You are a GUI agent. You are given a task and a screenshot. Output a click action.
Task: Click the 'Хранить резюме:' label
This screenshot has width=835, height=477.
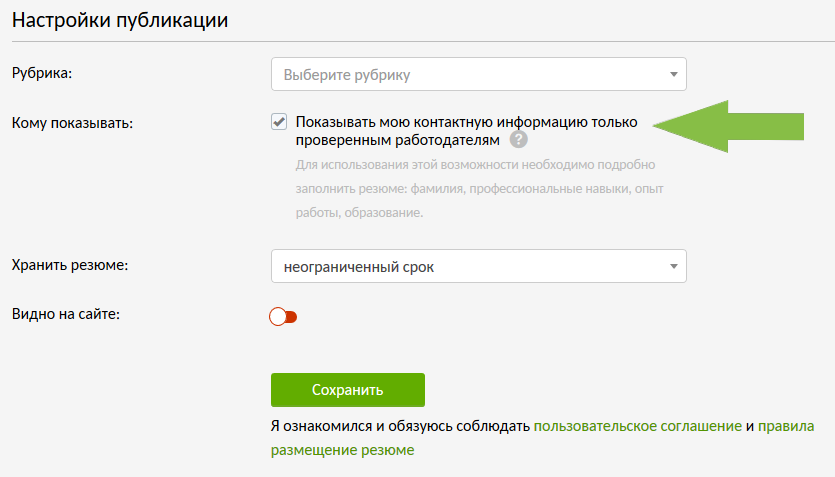[x=70, y=265]
